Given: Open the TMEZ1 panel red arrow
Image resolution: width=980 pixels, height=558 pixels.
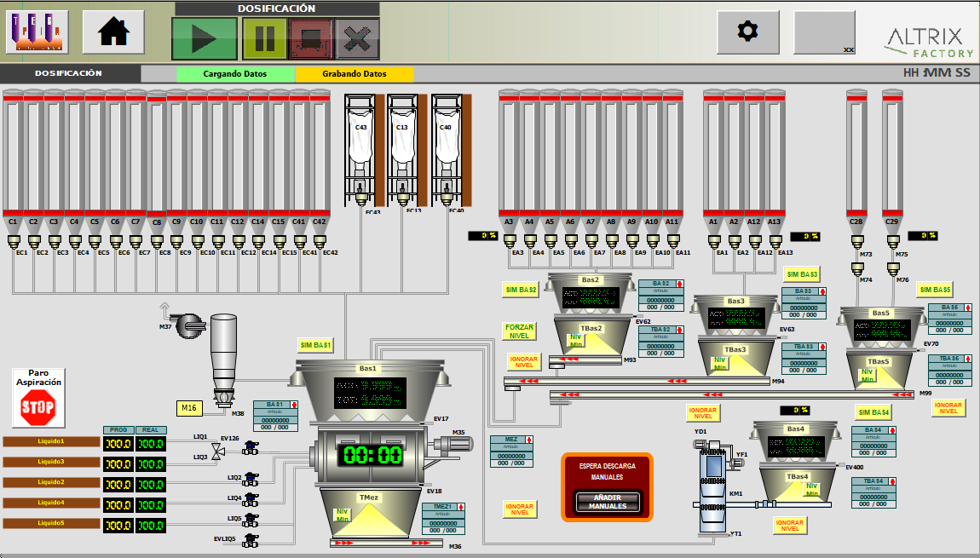Looking at the screenshot, I should click(461, 506).
